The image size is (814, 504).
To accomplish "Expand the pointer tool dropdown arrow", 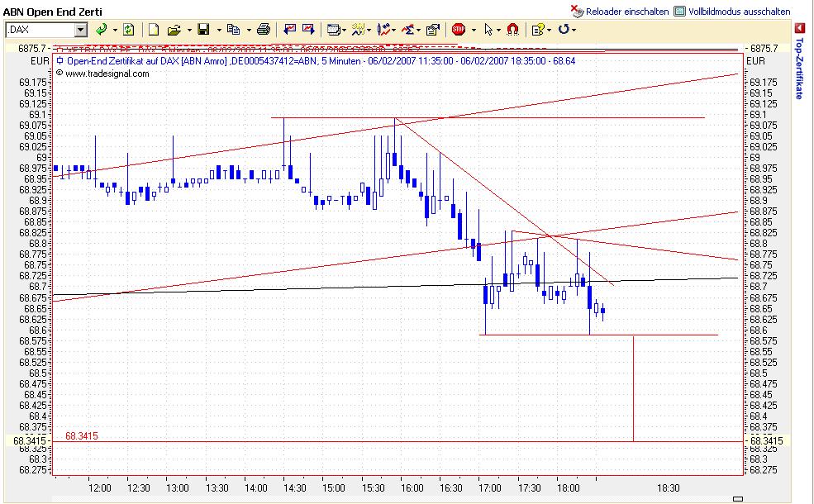I will [498, 30].
